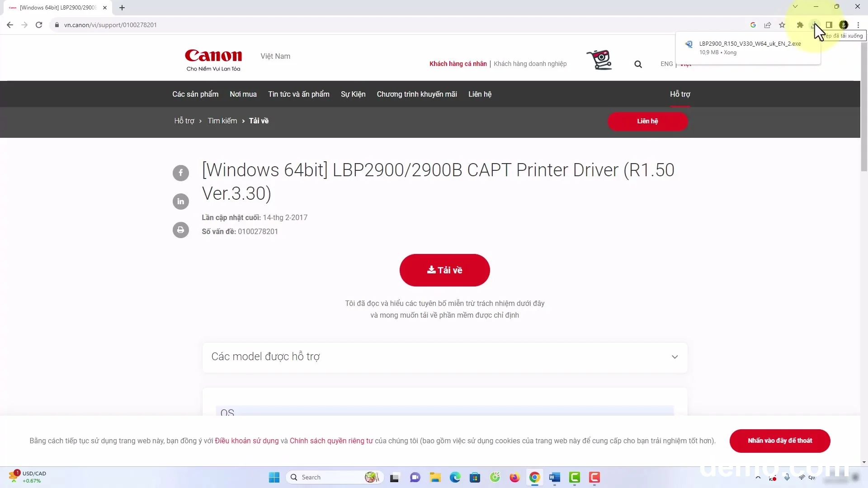This screenshot has height=488, width=868.
Task: Open green Camtasia icon on taskbar
Action: [574, 477]
